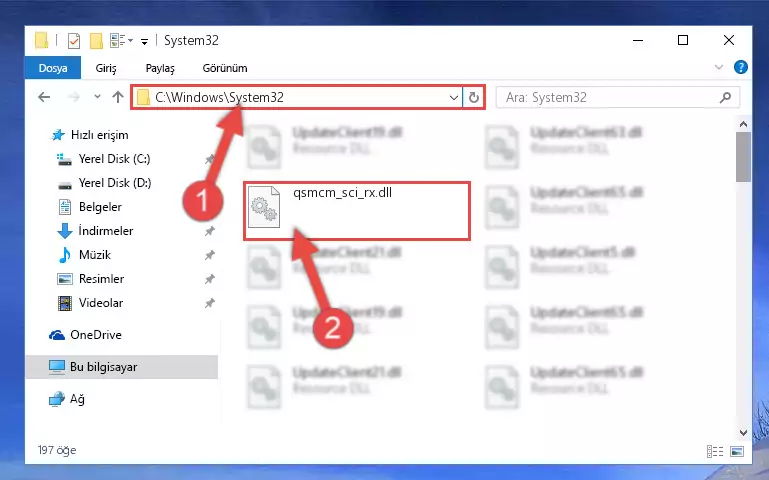The height and width of the screenshot is (480, 769).
Task: Click the 197 öğe status text
Action: point(57,450)
